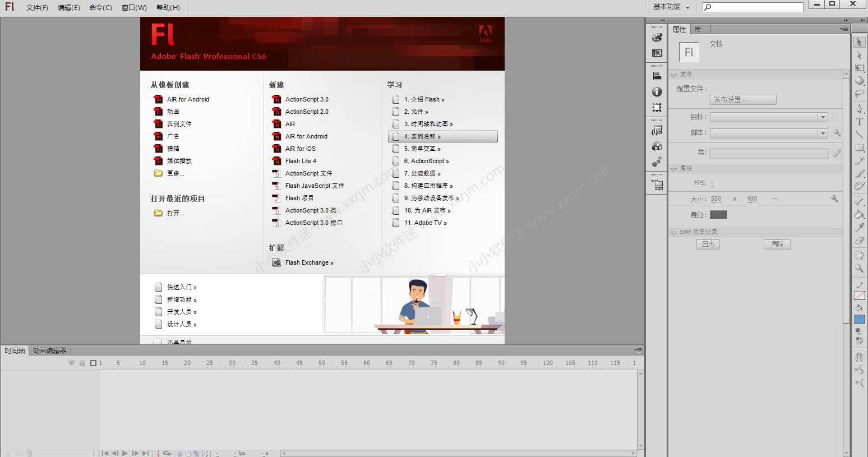Click the 清除 clear button
868x457 pixels.
[777, 244]
